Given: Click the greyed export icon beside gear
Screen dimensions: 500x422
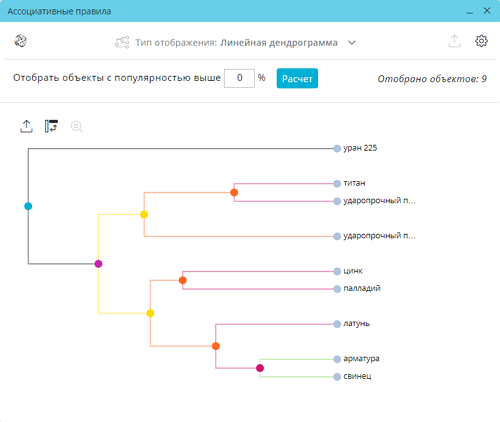Looking at the screenshot, I should (x=454, y=41).
